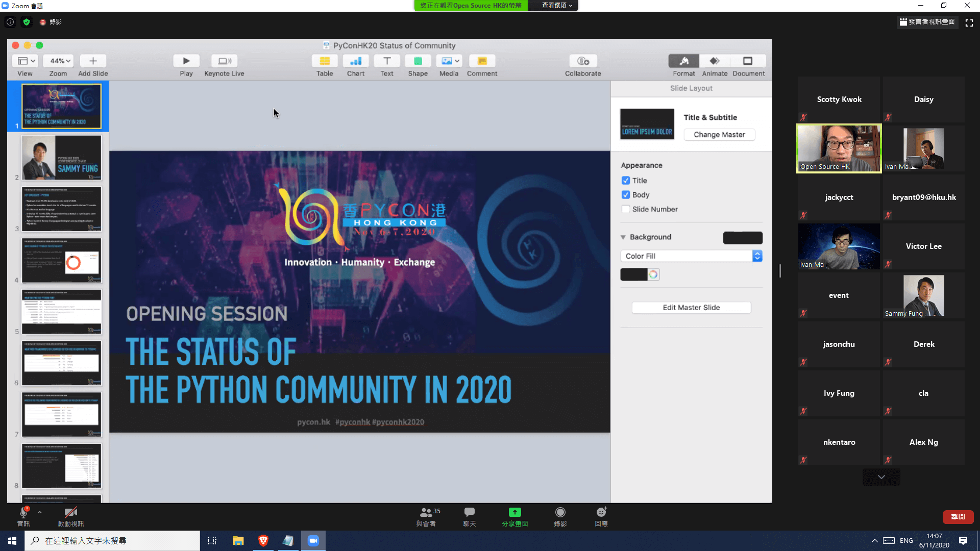Click the Zoom app in taskbar
980x551 pixels.
[313, 540]
